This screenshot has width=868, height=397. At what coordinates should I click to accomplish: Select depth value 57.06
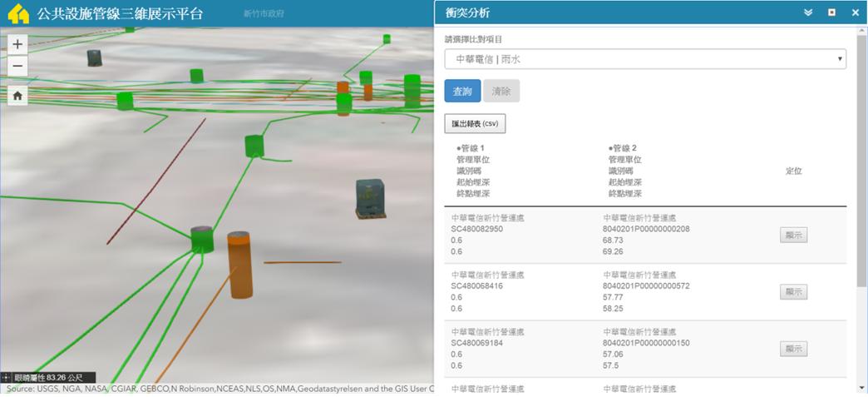(x=613, y=355)
